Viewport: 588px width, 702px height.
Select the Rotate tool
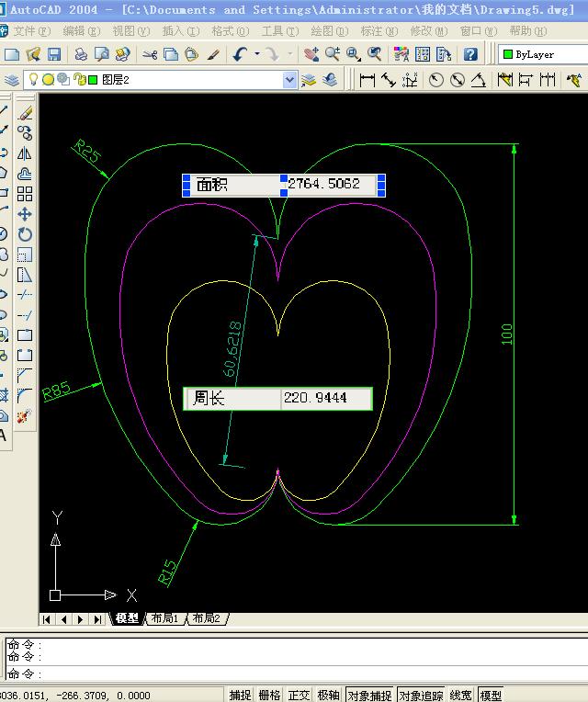[25, 234]
